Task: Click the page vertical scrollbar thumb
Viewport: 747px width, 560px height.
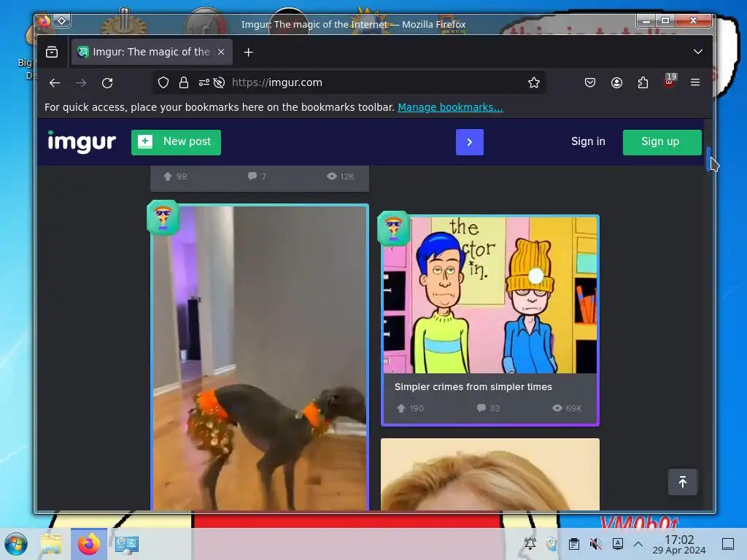Action: [708, 159]
